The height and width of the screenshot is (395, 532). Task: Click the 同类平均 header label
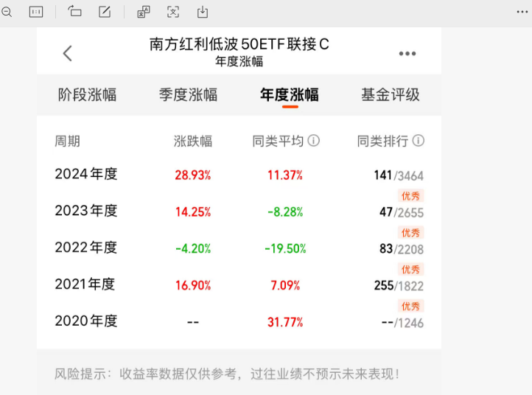[x=278, y=141]
